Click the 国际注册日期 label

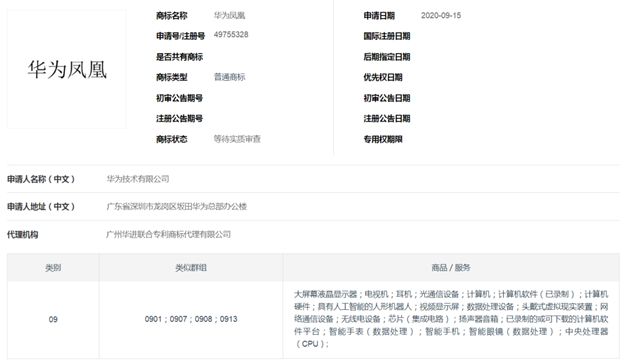pyautogui.click(x=386, y=36)
